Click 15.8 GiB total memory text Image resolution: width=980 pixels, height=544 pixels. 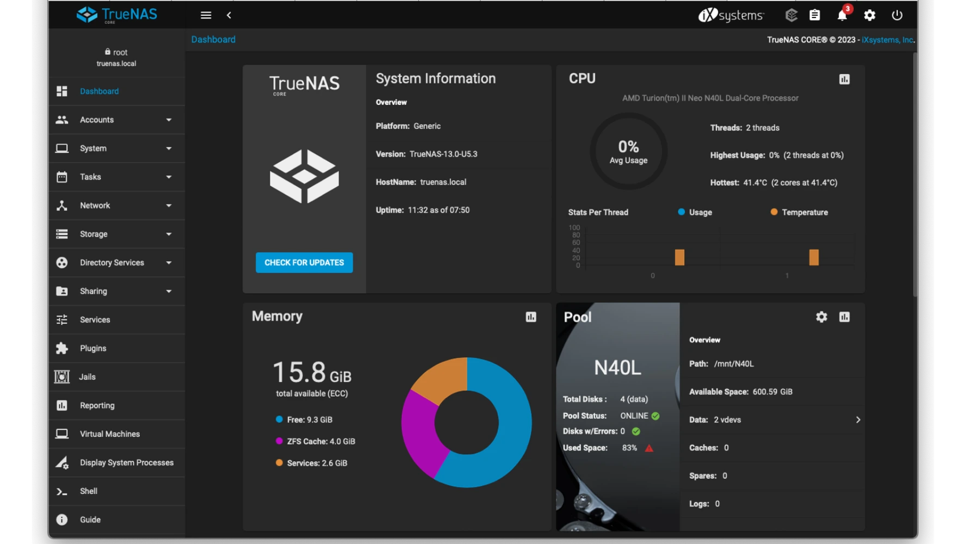click(x=312, y=373)
